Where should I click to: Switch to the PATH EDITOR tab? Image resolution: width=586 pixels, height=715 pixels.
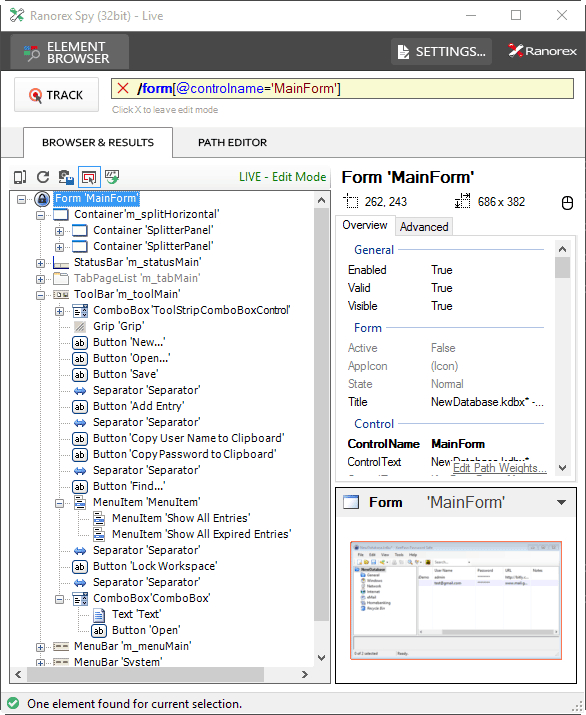[x=233, y=142]
